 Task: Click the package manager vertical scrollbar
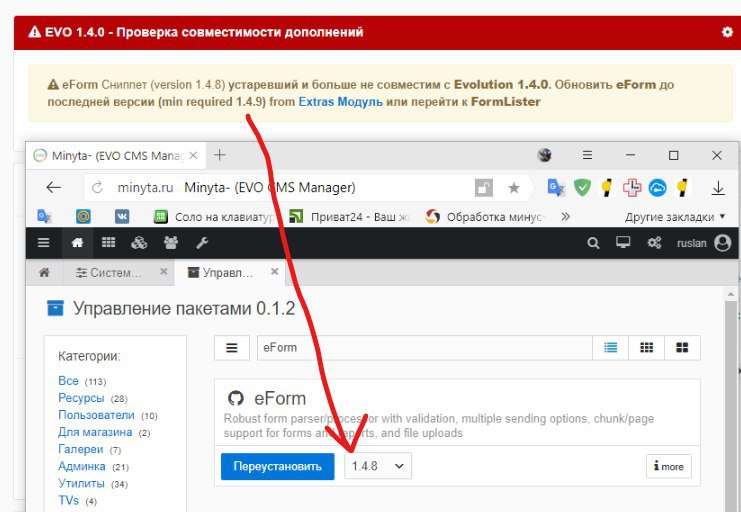[731, 407]
